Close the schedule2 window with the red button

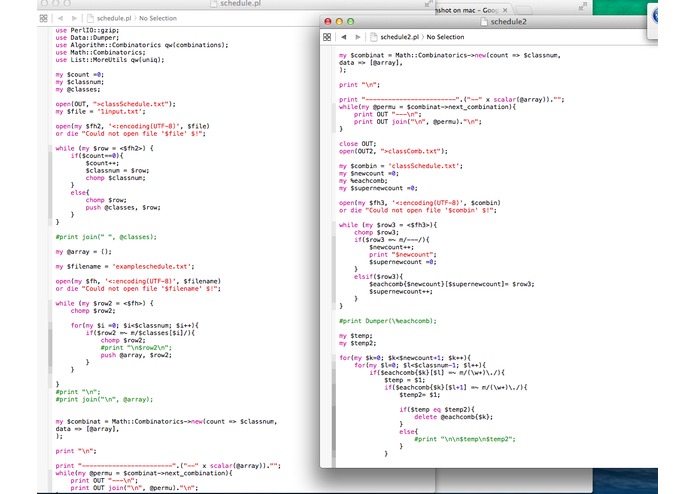[x=328, y=21]
